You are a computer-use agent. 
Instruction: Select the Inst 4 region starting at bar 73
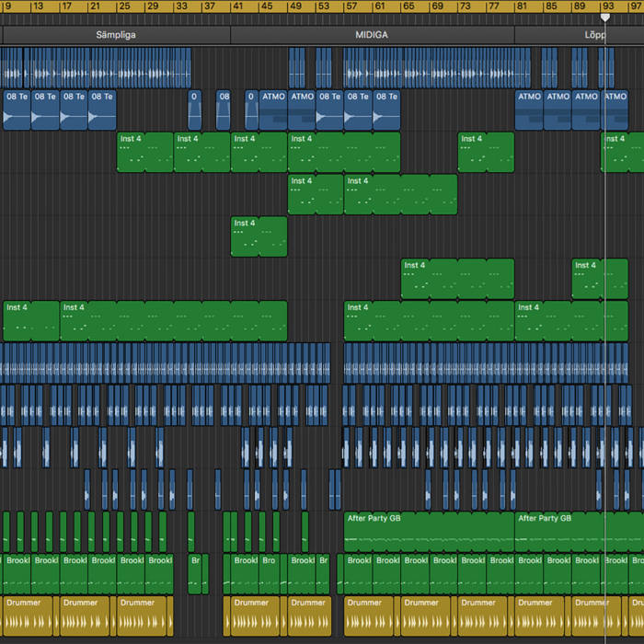(x=486, y=153)
